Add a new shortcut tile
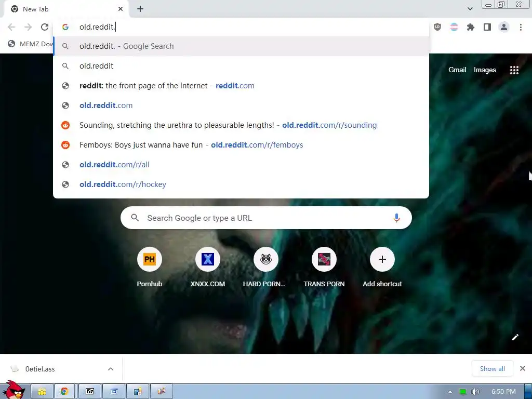This screenshot has height=399, width=532. [382, 268]
